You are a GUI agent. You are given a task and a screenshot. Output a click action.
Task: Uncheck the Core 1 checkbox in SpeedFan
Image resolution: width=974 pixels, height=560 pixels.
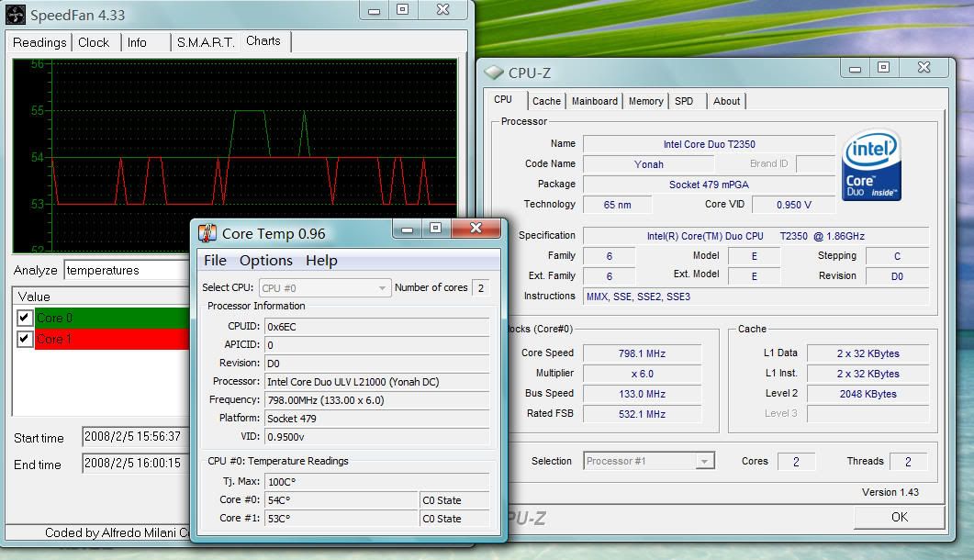pos(24,339)
